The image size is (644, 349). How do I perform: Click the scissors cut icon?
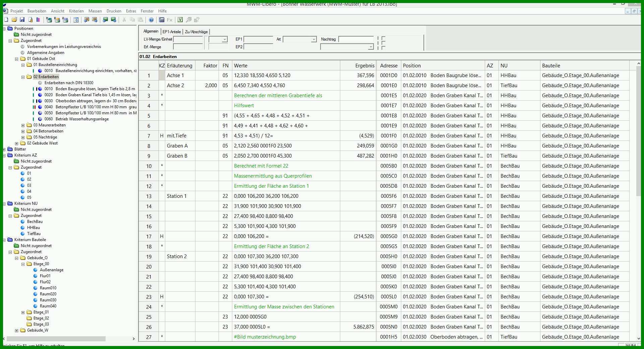click(124, 20)
